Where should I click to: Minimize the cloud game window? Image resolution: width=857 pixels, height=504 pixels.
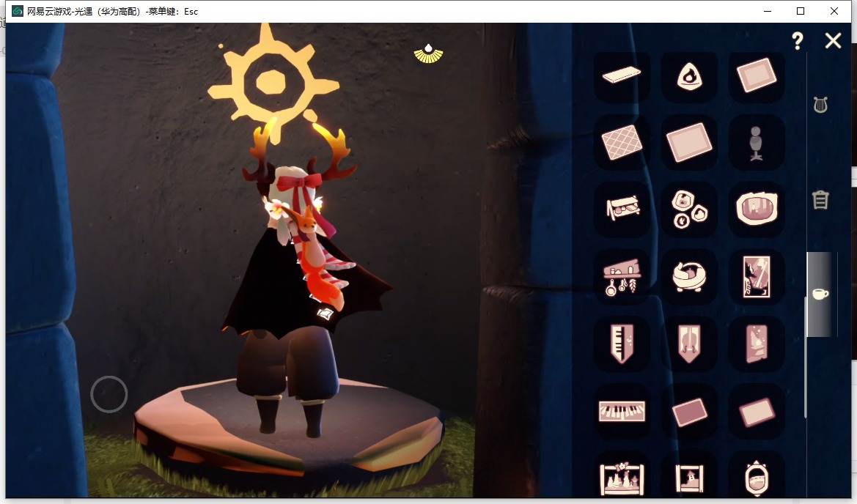[x=768, y=11]
